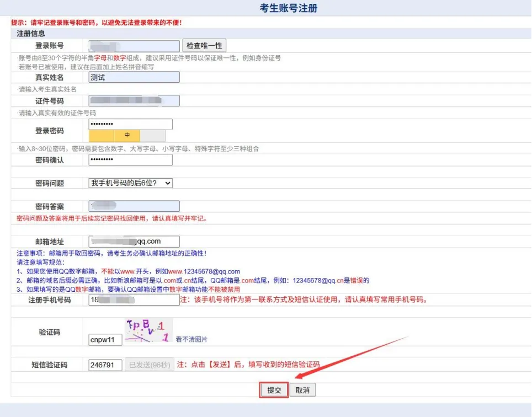
Task: Focus the 密码答案 input field
Action: pos(134,206)
